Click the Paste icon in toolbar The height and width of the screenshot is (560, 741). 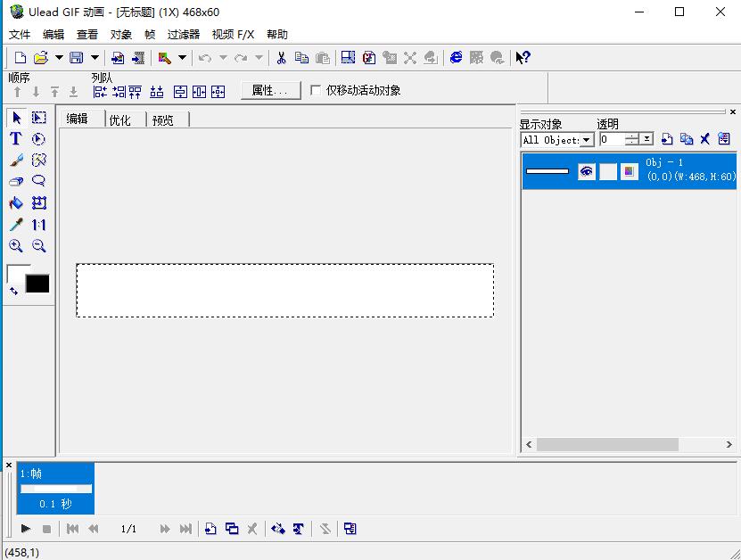click(x=323, y=58)
